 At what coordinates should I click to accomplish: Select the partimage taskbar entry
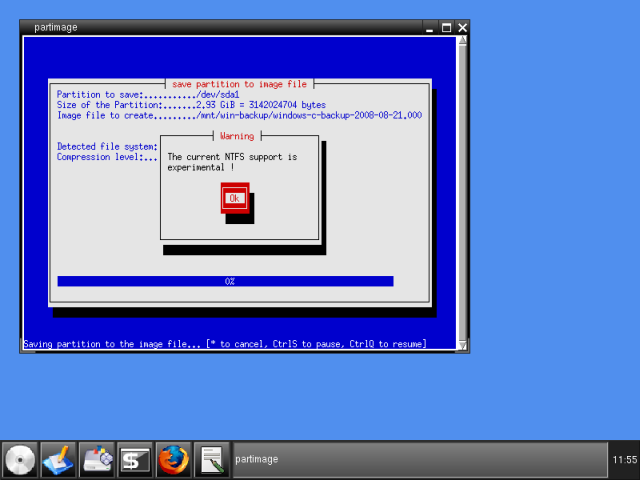[x=420, y=460]
